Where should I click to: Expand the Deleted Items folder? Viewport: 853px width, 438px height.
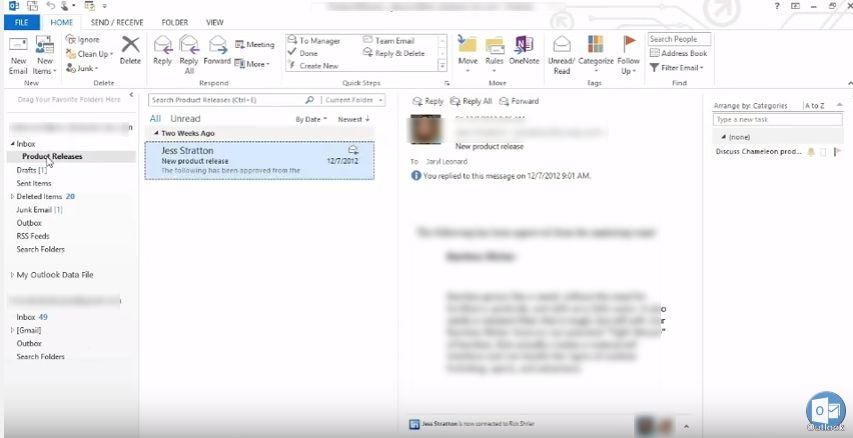coord(13,196)
